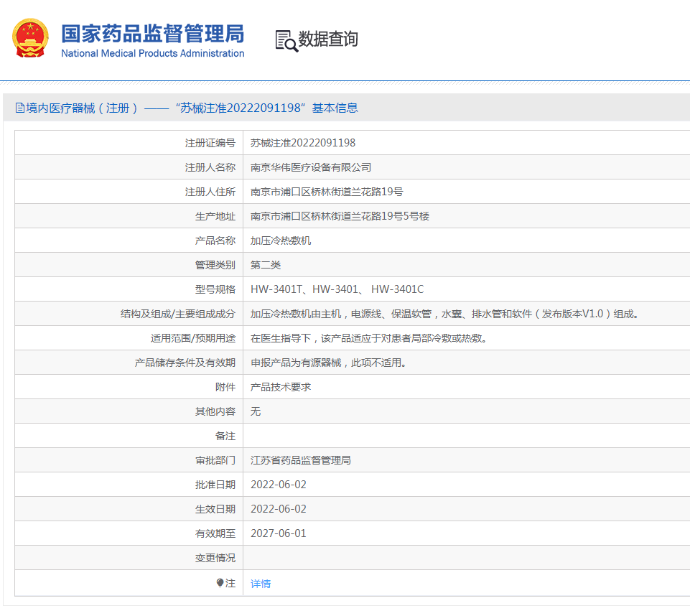Click production address ending 19号5号楼
The width and height of the screenshot is (690, 616).
pos(340,216)
